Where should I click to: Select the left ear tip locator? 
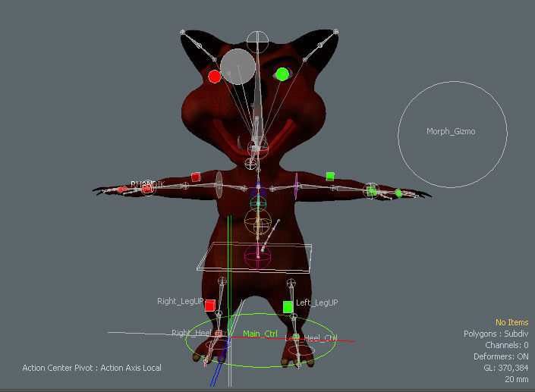(336, 32)
